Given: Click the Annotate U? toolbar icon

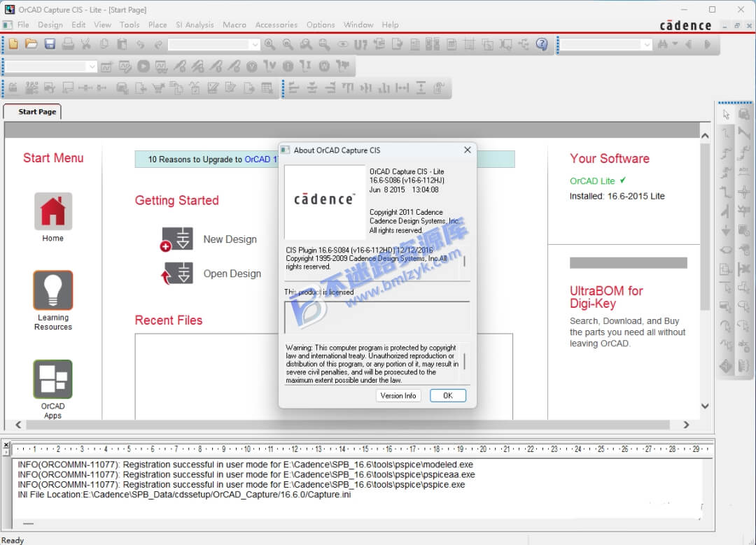Looking at the screenshot, I should click(360, 44).
